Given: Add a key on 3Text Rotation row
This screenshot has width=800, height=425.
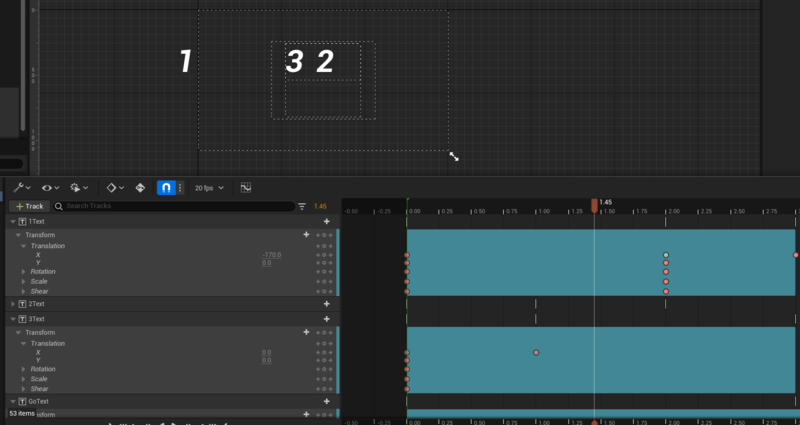Looking at the screenshot, I should 324,369.
